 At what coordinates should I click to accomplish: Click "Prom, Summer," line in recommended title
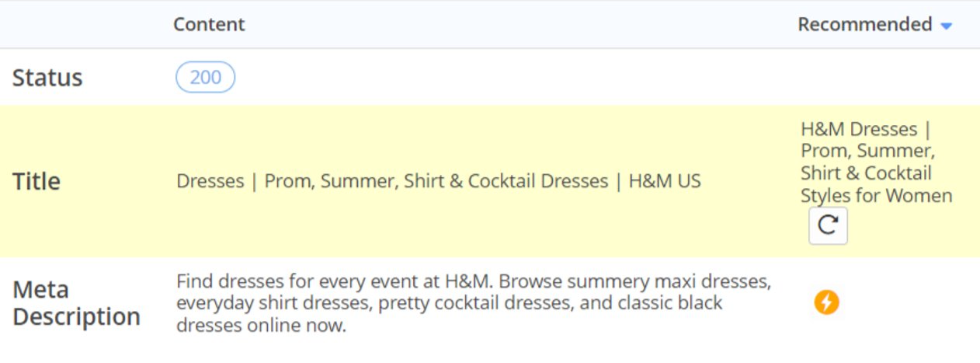point(867,151)
